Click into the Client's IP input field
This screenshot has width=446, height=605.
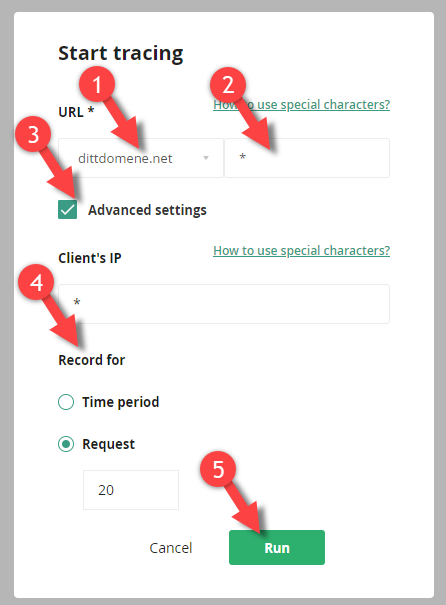(224, 304)
